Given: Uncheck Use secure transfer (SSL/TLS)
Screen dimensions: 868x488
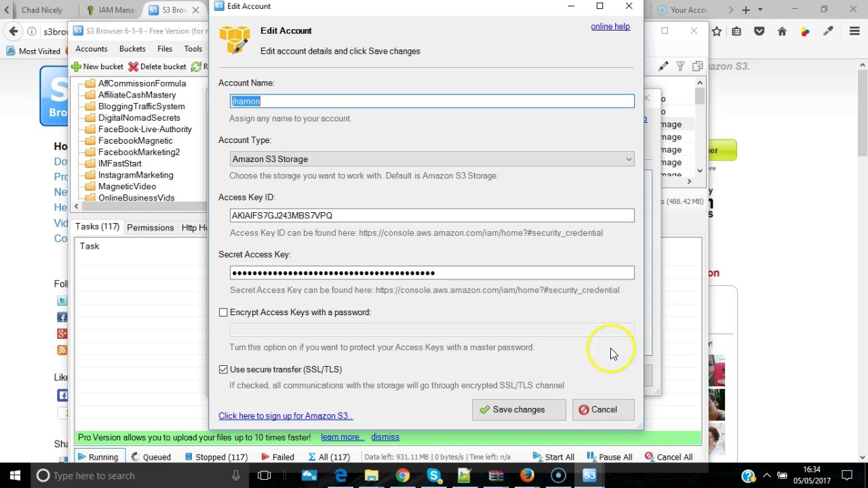Looking at the screenshot, I should coord(223,369).
